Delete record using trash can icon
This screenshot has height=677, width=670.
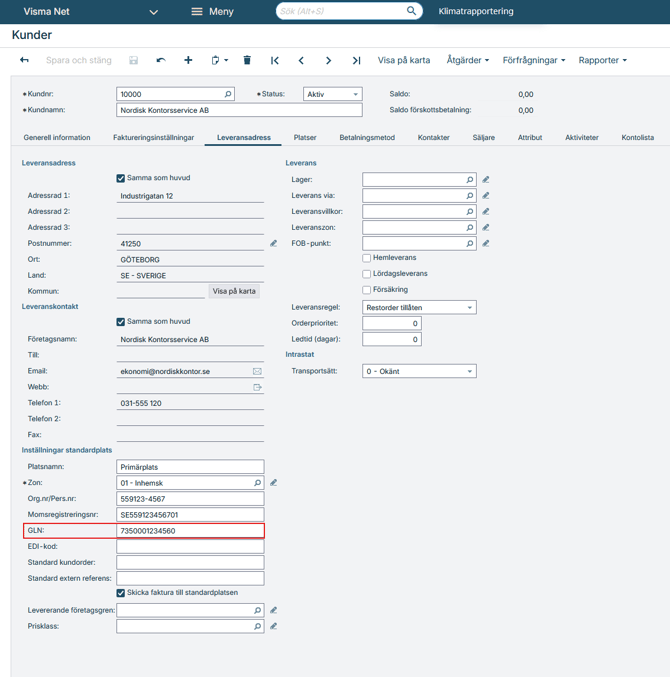pos(247,61)
